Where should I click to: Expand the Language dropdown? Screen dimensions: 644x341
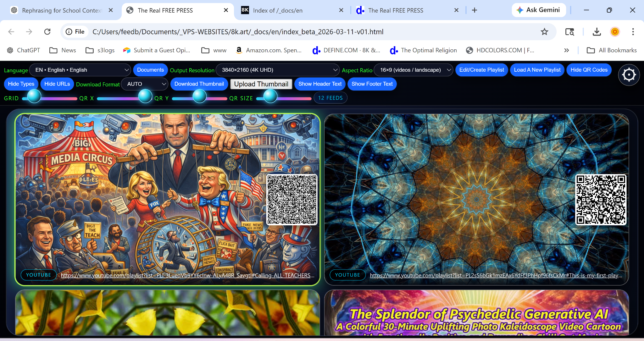tap(80, 70)
